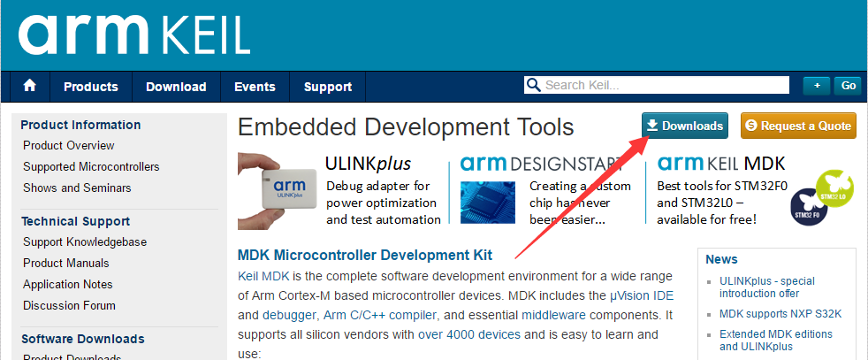The height and width of the screenshot is (360, 868).
Task: Click the ULINKplus device photo
Action: point(278,191)
